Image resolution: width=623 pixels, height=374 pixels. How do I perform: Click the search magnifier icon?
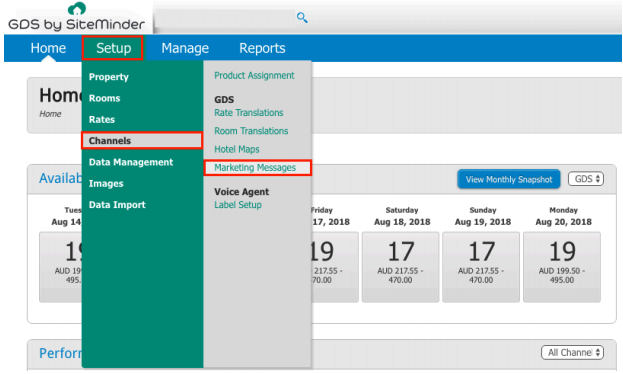coord(302,17)
